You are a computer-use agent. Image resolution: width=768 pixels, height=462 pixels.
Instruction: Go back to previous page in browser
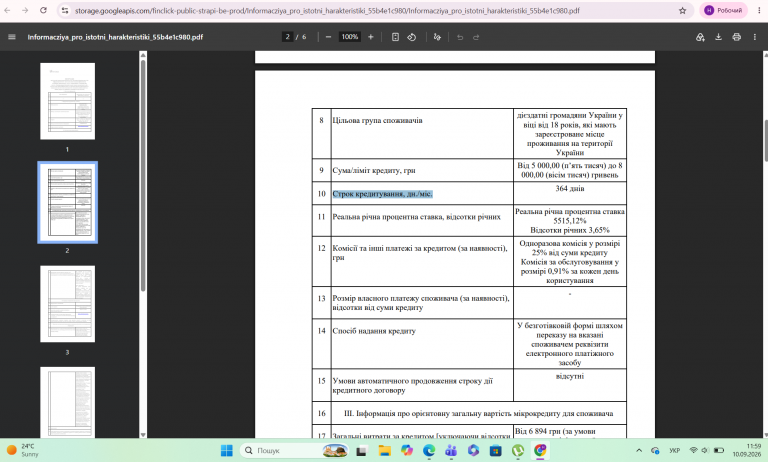(7, 10)
